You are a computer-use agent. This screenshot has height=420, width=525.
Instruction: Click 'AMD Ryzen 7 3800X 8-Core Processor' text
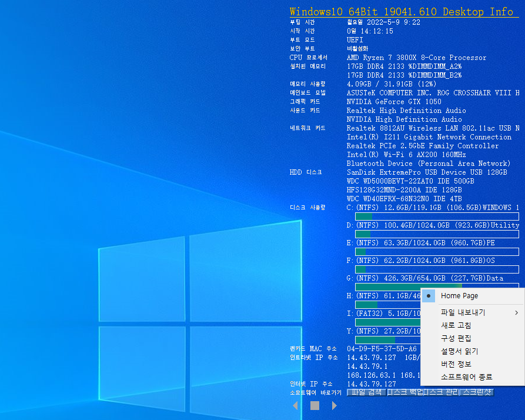click(x=416, y=58)
